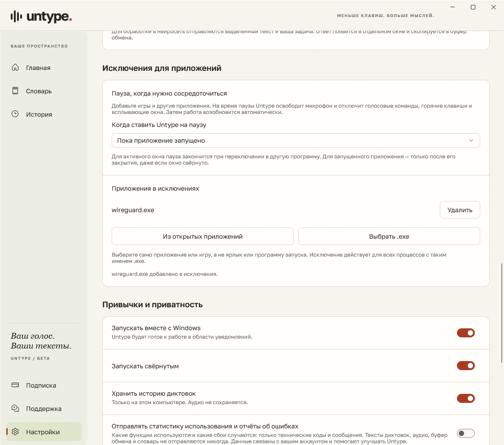504x445 pixels.
Task: Maximize the untype window
Action: point(473,7)
